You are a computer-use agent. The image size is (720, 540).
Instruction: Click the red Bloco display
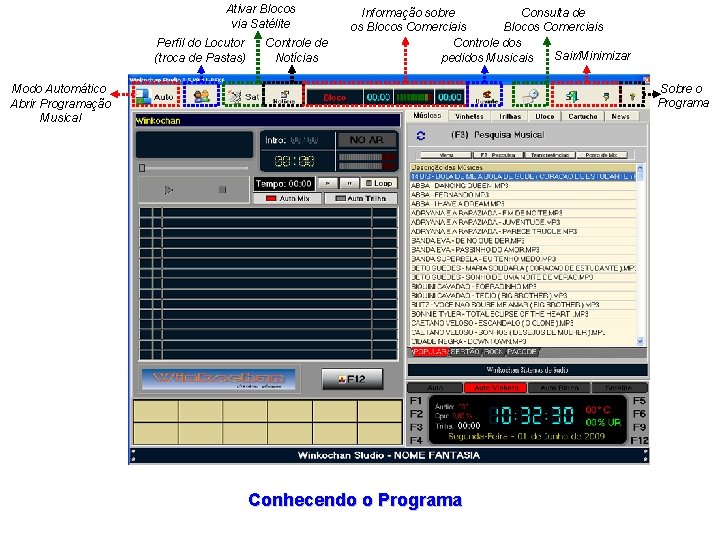334,97
